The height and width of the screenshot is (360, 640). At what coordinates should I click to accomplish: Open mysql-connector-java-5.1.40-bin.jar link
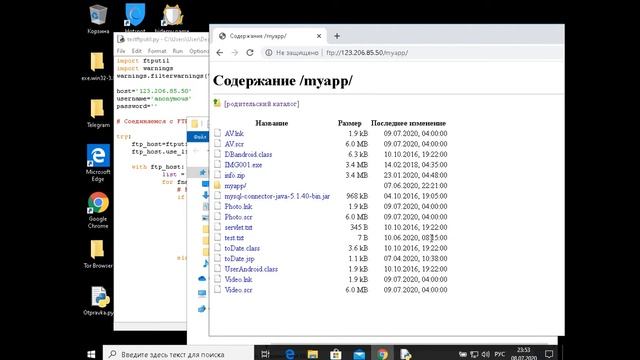(277, 196)
